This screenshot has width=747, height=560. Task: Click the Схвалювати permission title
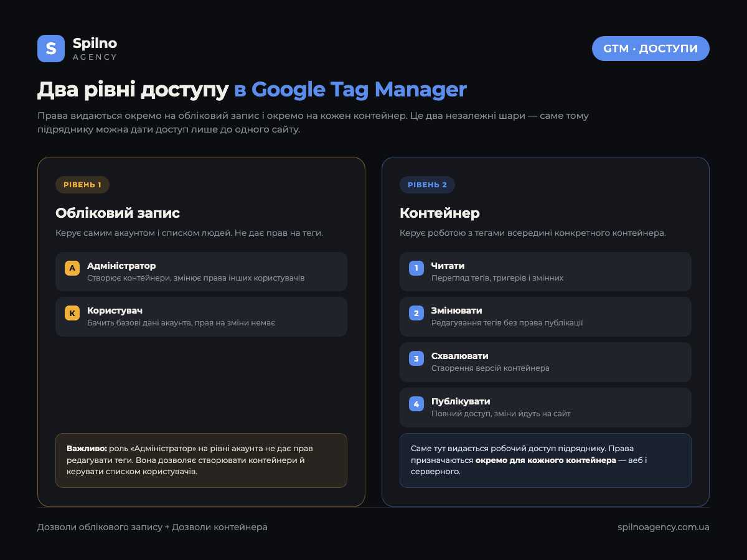pyautogui.click(x=459, y=356)
